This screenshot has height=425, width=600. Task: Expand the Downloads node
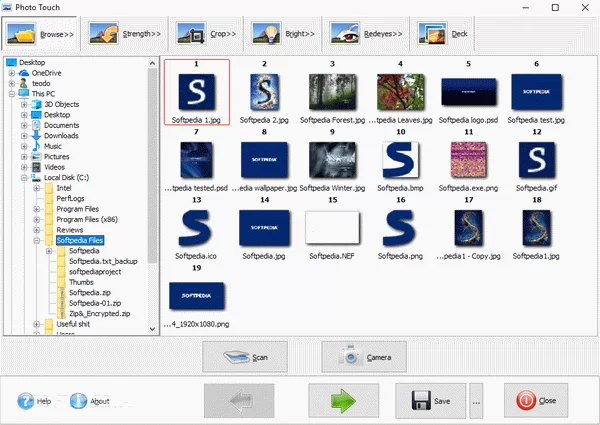tap(24, 136)
